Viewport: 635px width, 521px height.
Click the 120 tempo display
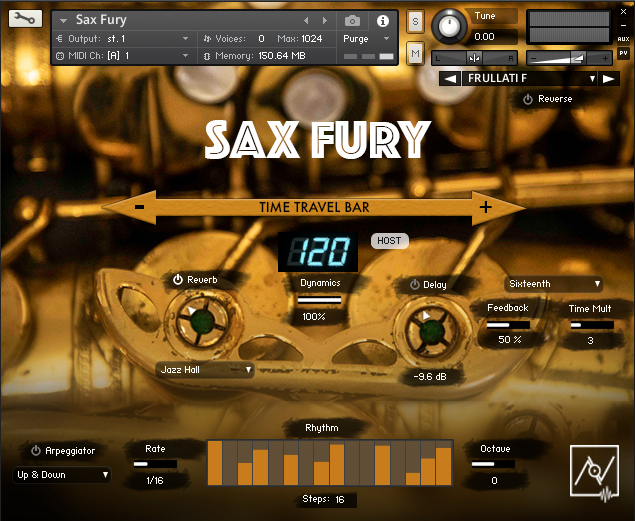pyautogui.click(x=318, y=252)
